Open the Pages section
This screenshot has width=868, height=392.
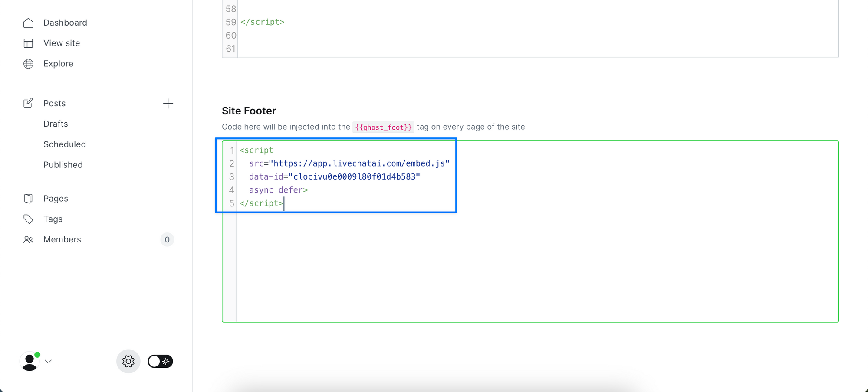pos(56,199)
